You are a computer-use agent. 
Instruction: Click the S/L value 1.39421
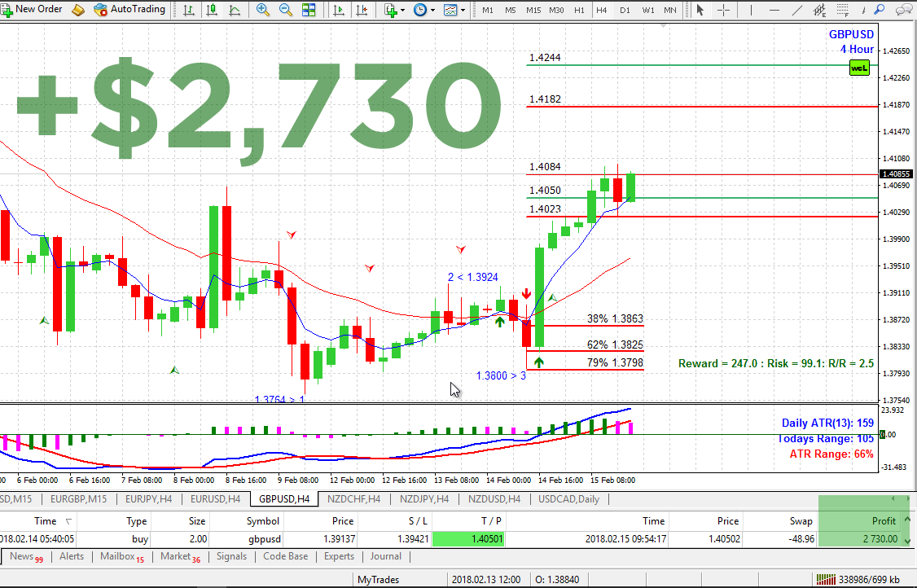(x=412, y=539)
